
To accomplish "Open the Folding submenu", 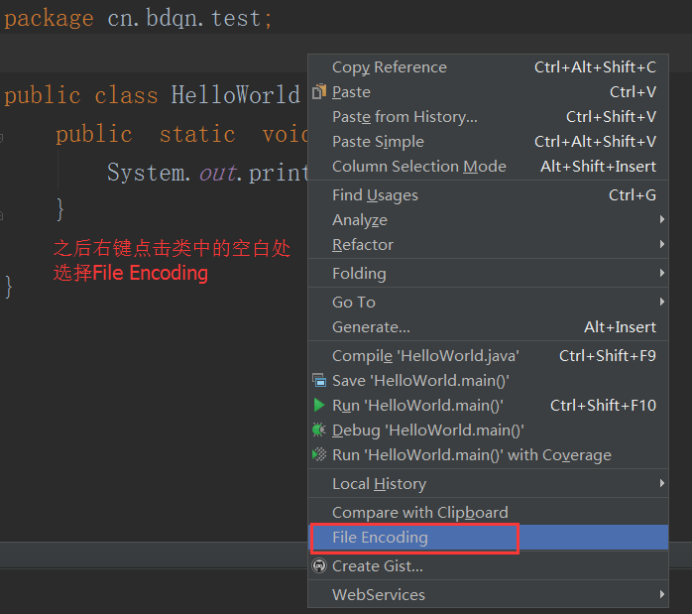I will coord(488,273).
